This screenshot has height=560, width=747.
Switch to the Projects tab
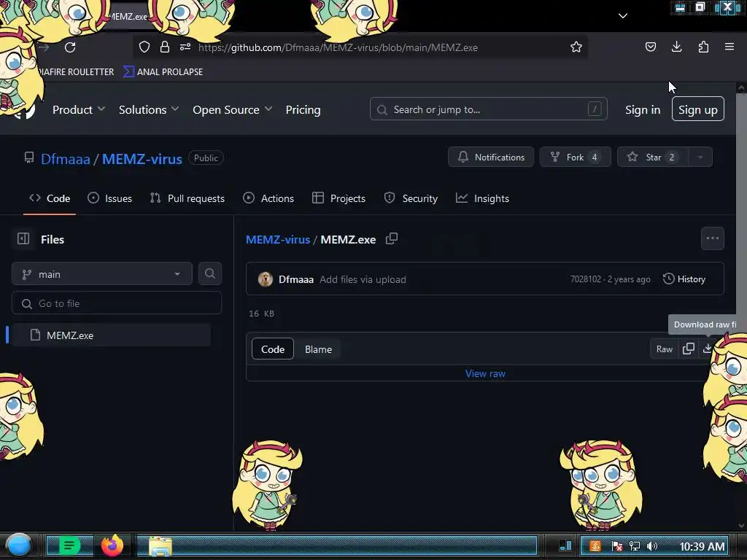pyautogui.click(x=338, y=198)
